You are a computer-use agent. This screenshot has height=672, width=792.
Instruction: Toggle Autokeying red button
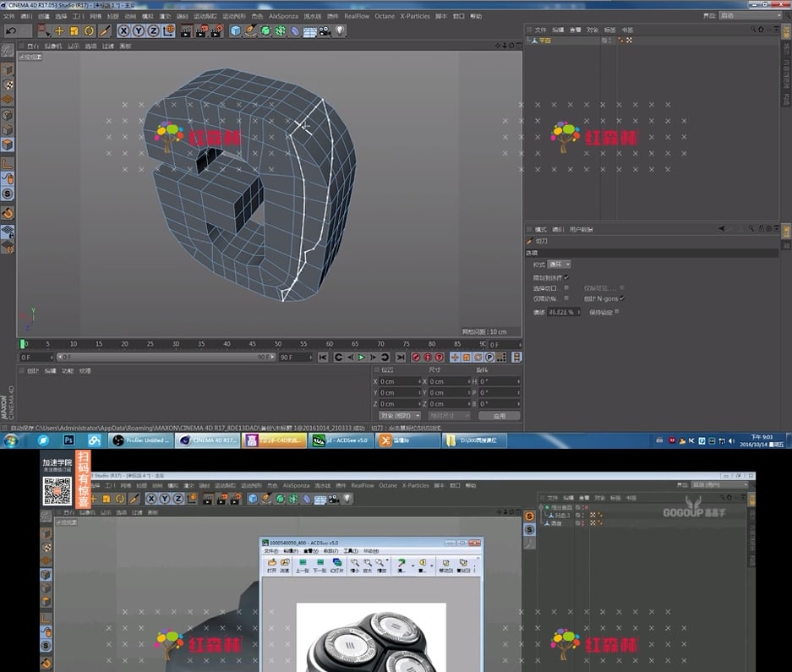(x=428, y=358)
